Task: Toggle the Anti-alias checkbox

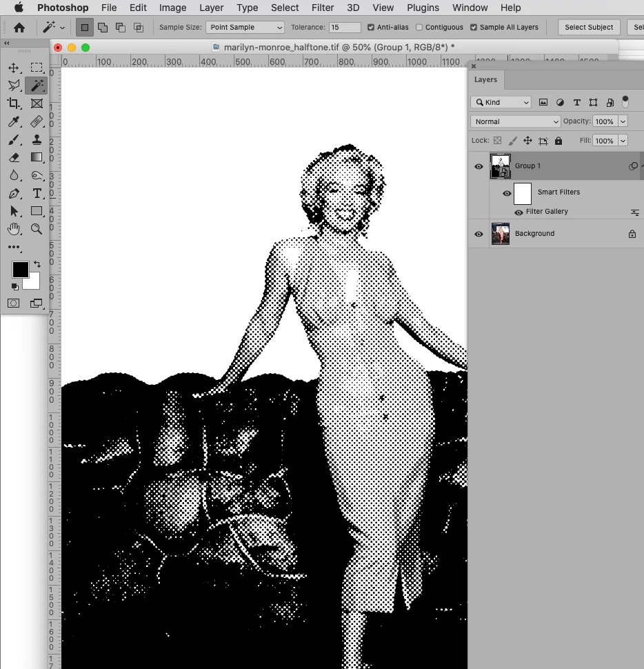Action: pyautogui.click(x=371, y=28)
